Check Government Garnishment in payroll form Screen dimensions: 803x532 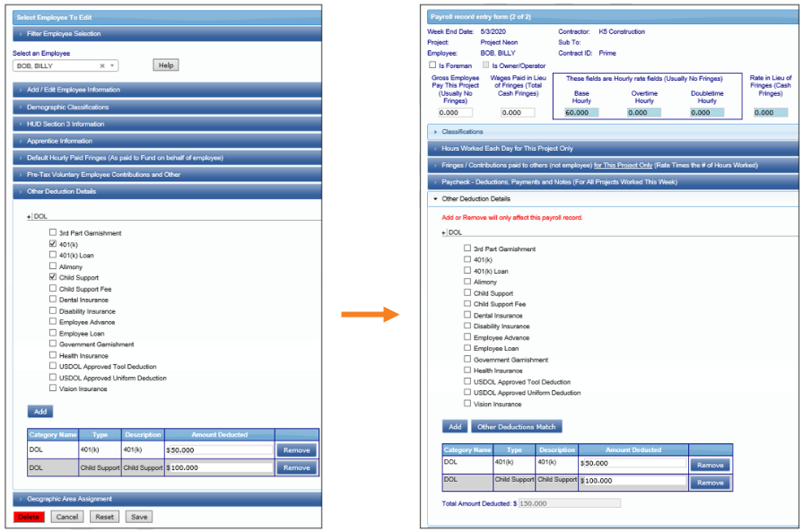467,359
